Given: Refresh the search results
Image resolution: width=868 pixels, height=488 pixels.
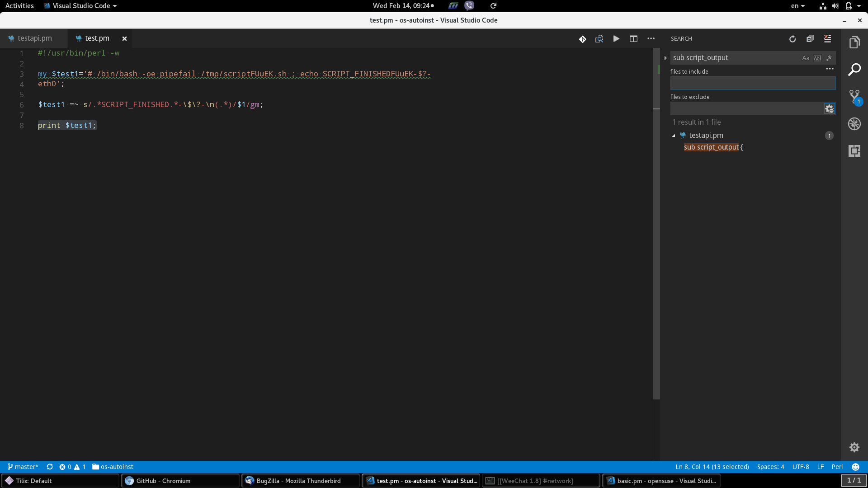Looking at the screenshot, I should point(793,39).
